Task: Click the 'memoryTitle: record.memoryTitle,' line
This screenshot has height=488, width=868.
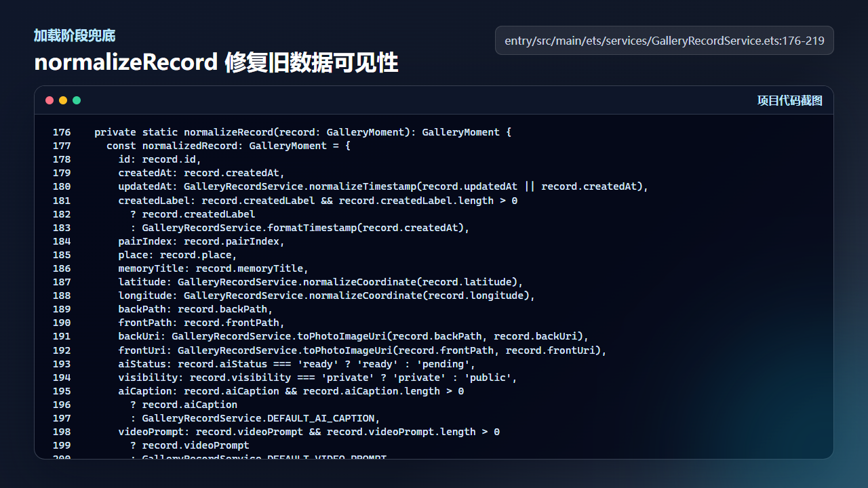Action: [214, 268]
